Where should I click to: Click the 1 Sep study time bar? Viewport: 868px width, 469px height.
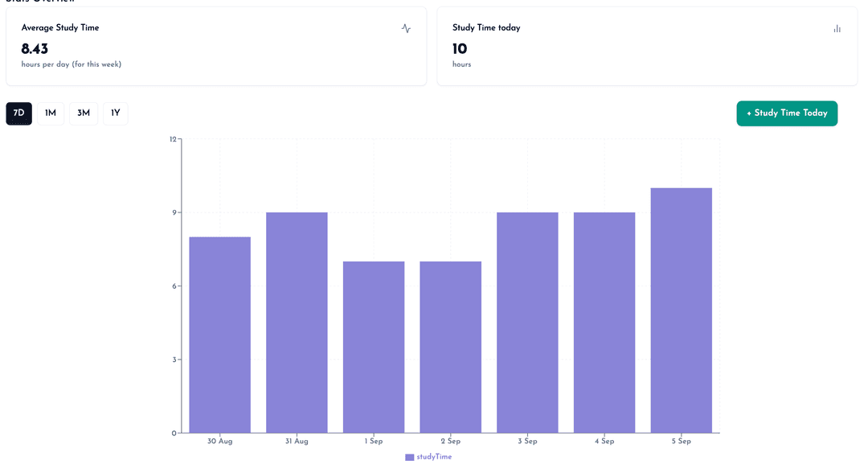374,347
